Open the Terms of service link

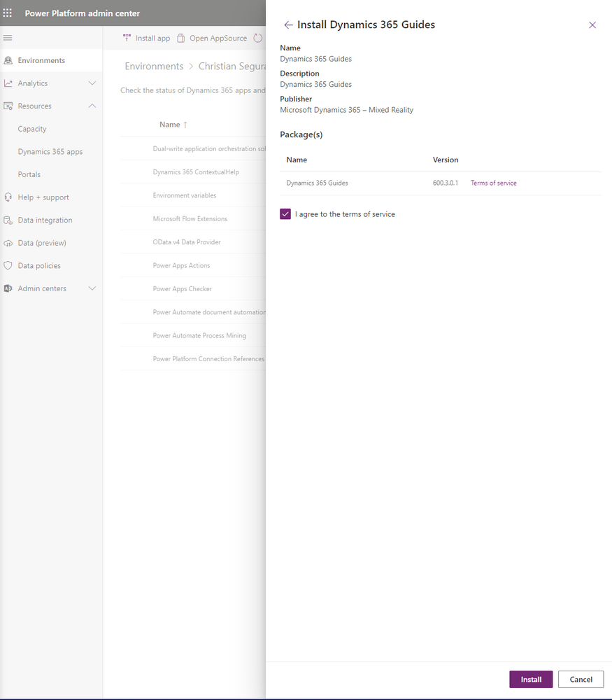point(493,183)
